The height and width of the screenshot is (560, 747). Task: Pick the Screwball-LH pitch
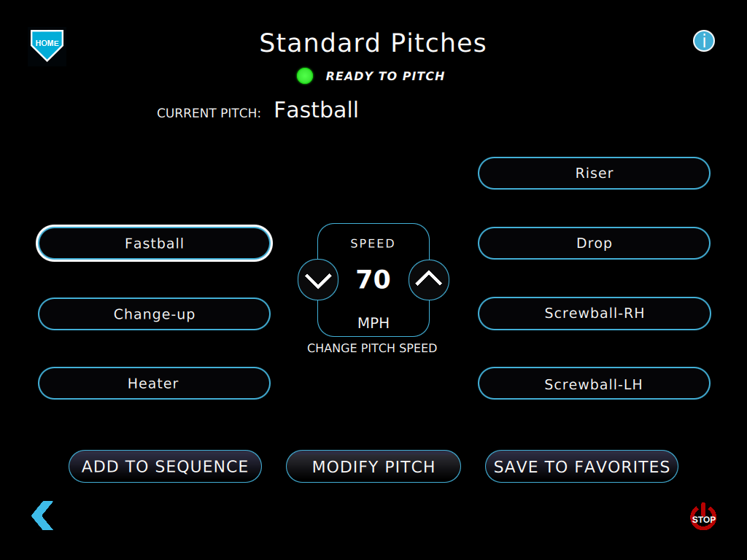pos(594,384)
